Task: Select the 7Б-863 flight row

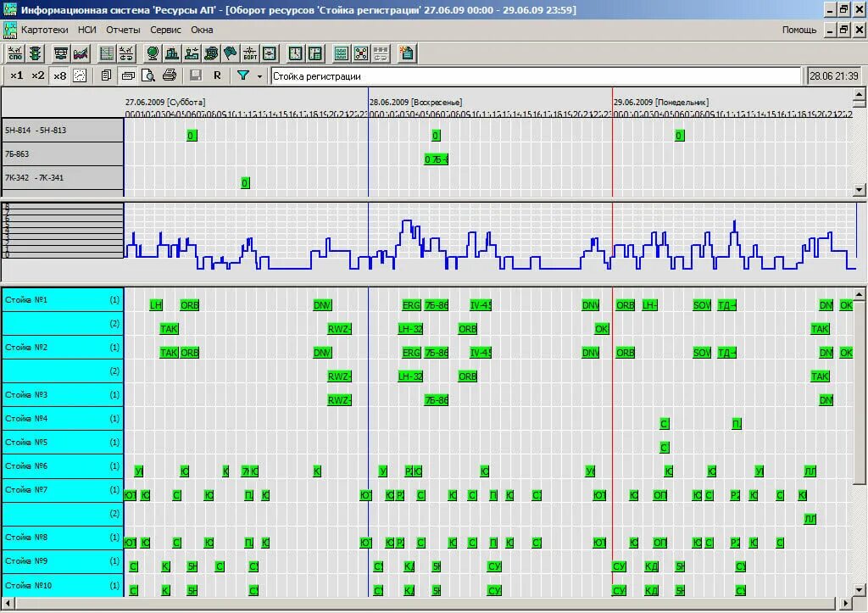Action: [63, 154]
